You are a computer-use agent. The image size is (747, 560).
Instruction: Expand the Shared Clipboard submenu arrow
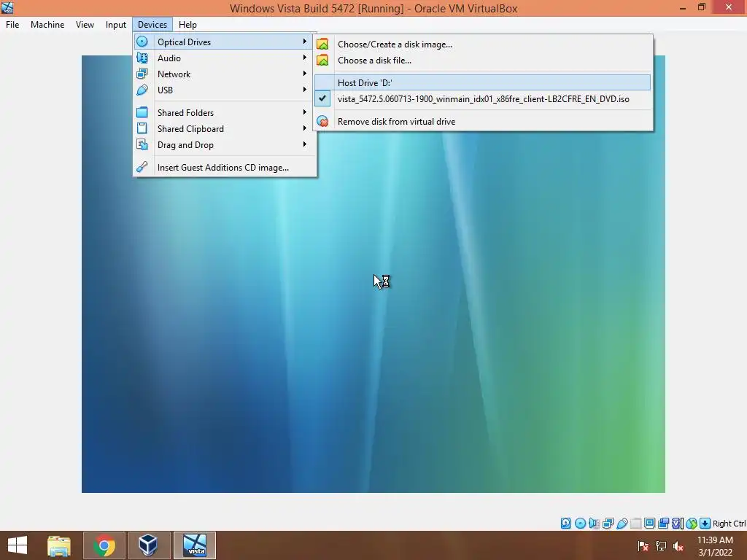point(304,128)
